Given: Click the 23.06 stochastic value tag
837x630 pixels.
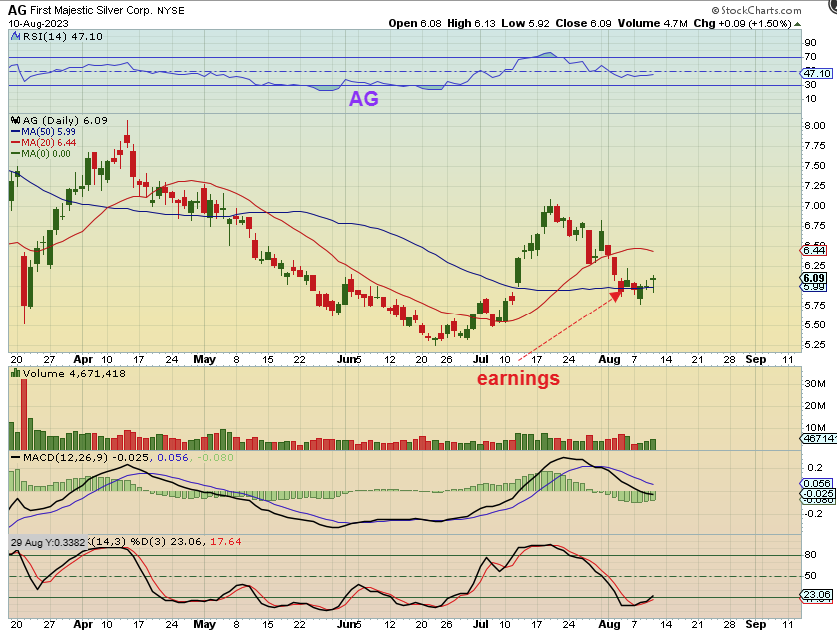Looking at the screenshot, I should [x=817, y=595].
